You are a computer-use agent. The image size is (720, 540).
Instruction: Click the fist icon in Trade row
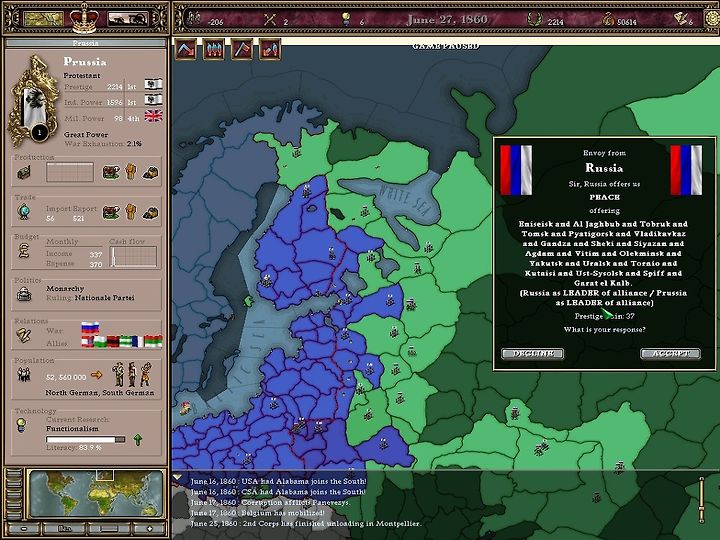(x=131, y=212)
